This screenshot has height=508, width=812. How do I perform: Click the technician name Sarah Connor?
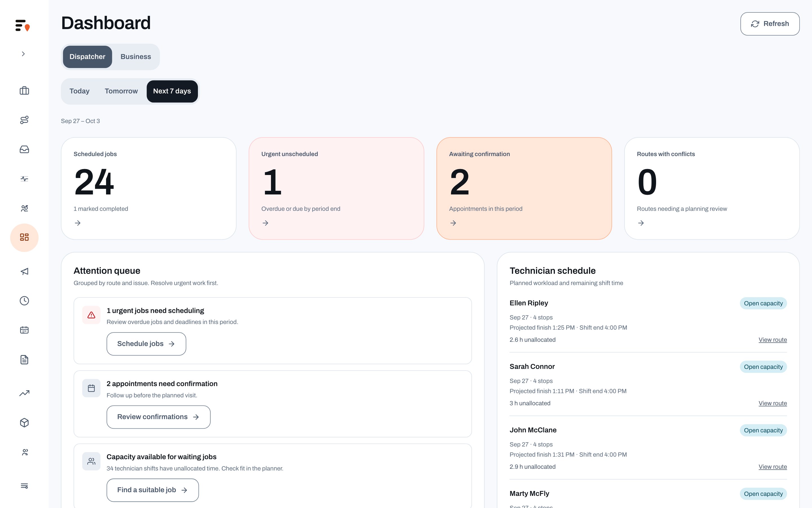point(532,367)
